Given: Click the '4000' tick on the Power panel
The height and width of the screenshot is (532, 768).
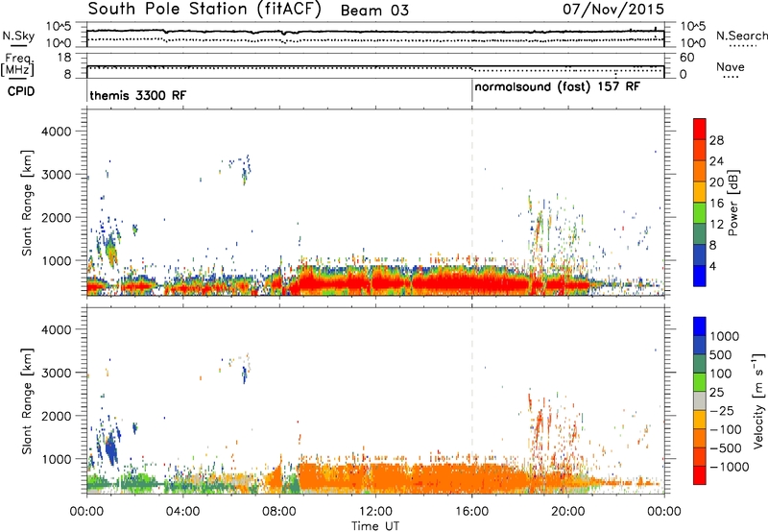Looking at the screenshot, I should [57, 132].
